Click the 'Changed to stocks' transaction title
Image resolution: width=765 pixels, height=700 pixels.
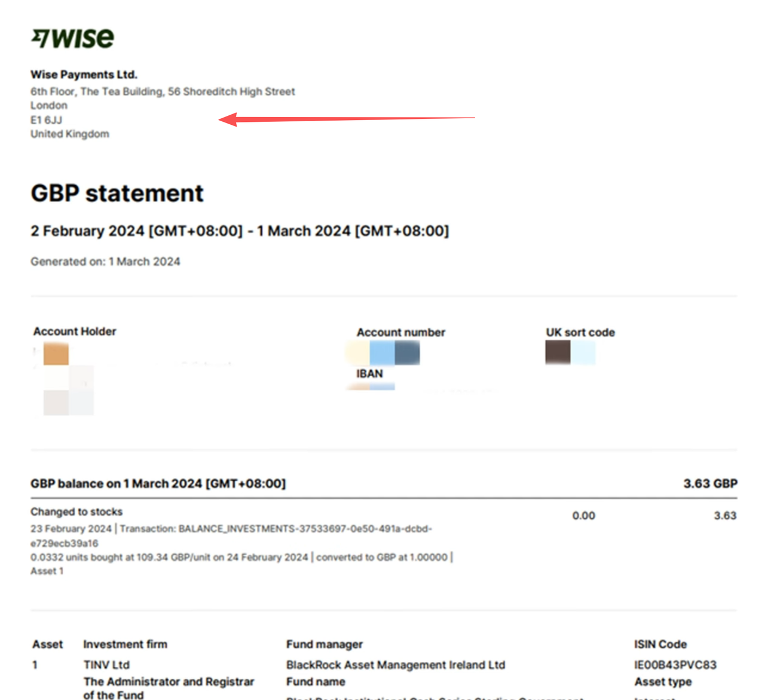pos(76,512)
